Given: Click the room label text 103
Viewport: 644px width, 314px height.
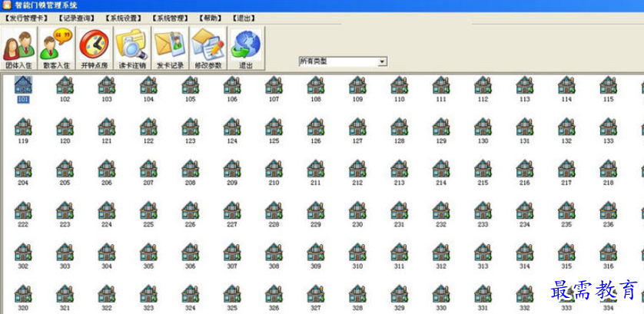Looking at the screenshot, I should (x=107, y=99).
